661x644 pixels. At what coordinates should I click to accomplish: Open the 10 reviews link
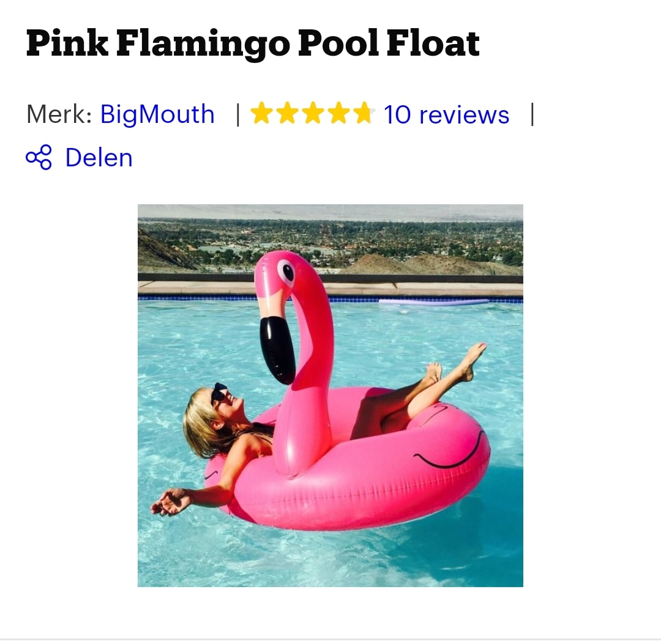click(446, 114)
